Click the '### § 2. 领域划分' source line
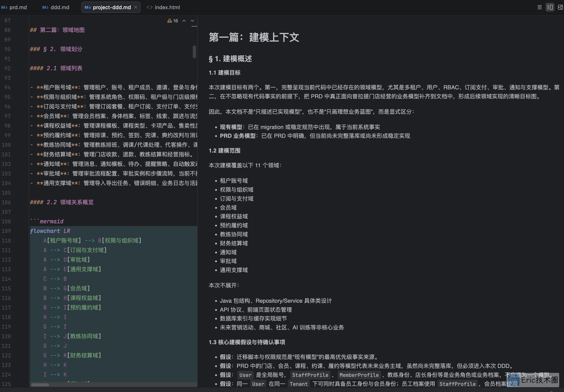This screenshot has width=564, height=392. [56, 49]
